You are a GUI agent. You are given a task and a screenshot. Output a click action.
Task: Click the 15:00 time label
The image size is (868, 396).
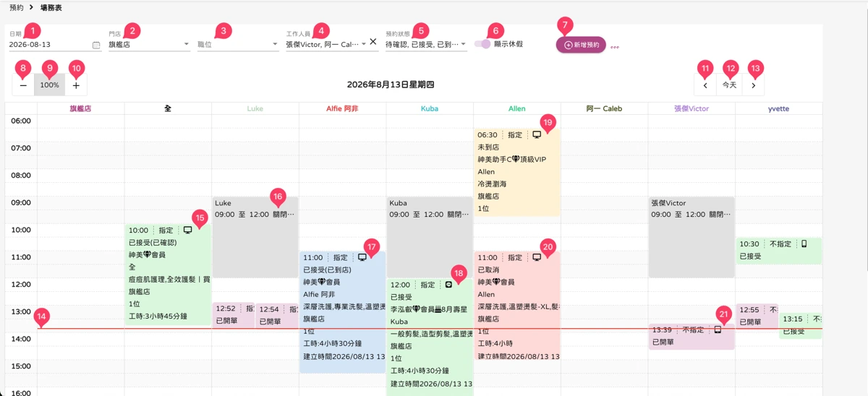[21, 366]
